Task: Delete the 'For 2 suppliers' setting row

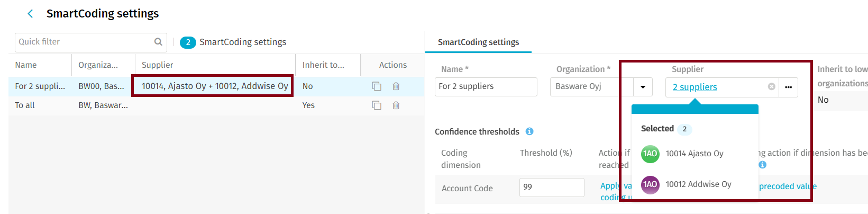Action: point(396,86)
